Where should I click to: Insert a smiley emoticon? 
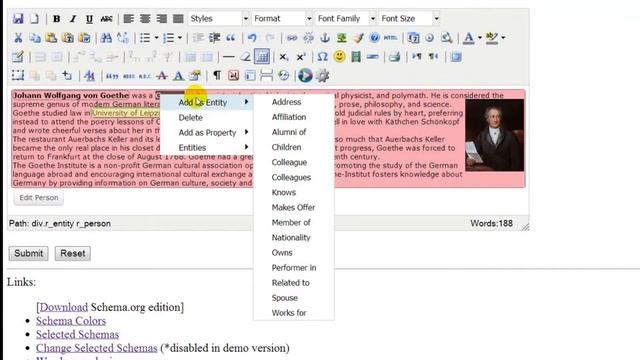click(339, 57)
